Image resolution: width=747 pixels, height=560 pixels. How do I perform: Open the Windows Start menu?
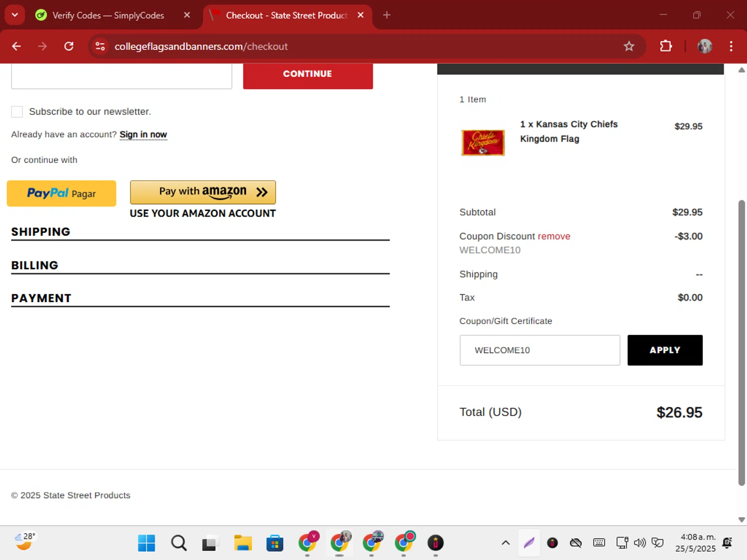[x=146, y=543]
